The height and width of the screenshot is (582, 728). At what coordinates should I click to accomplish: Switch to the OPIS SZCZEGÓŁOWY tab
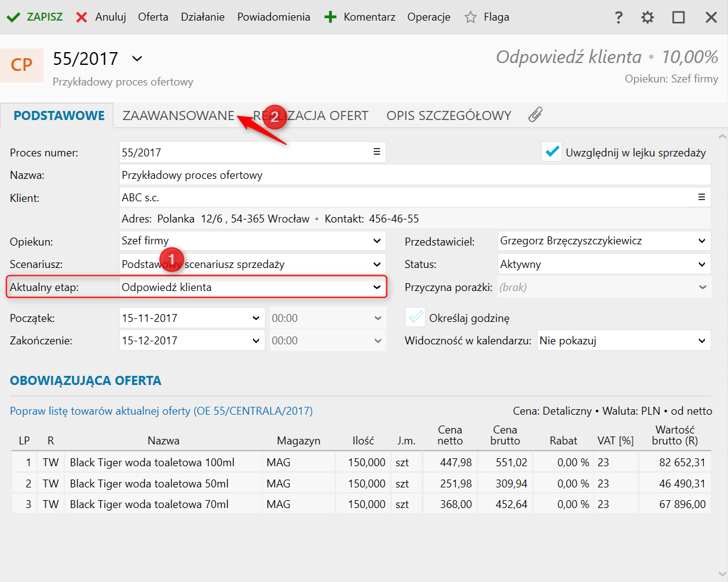click(x=449, y=115)
